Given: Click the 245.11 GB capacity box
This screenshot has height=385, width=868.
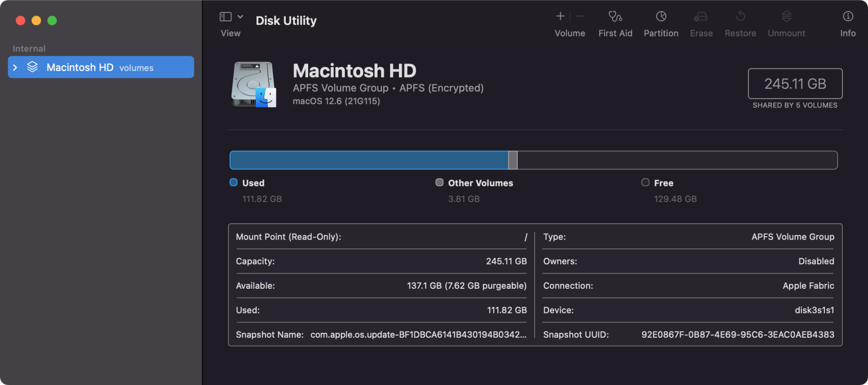Looking at the screenshot, I should (795, 84).
